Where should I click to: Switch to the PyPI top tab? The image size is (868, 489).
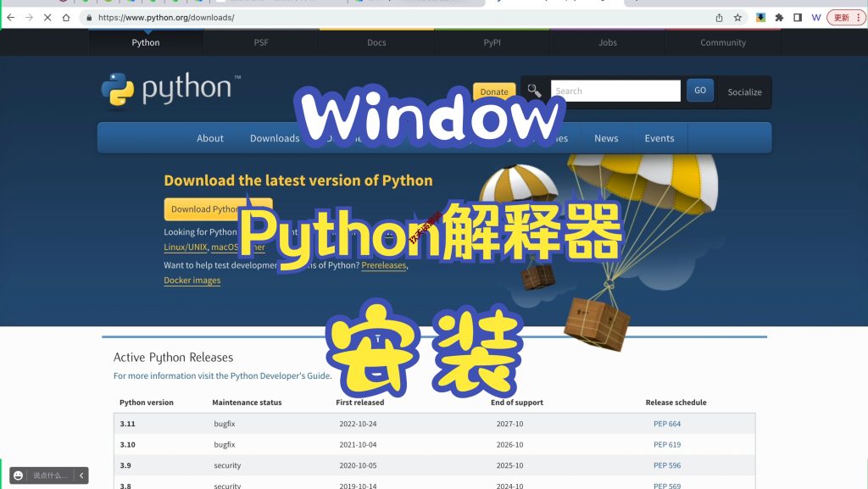click(x=492, y=42)
